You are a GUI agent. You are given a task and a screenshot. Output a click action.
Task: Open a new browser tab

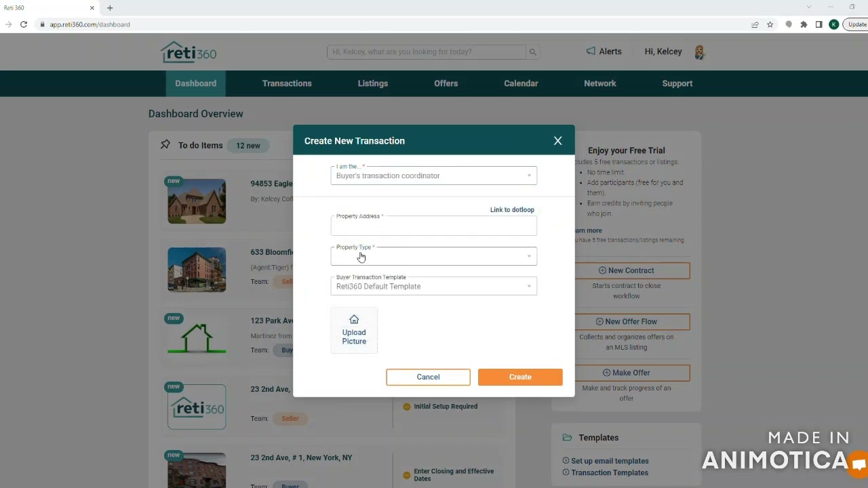tap(110, 8)
